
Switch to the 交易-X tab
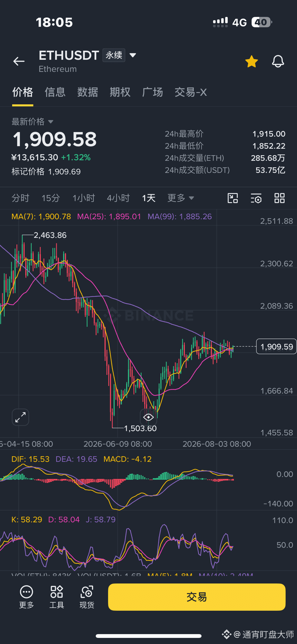coord(190,92)
